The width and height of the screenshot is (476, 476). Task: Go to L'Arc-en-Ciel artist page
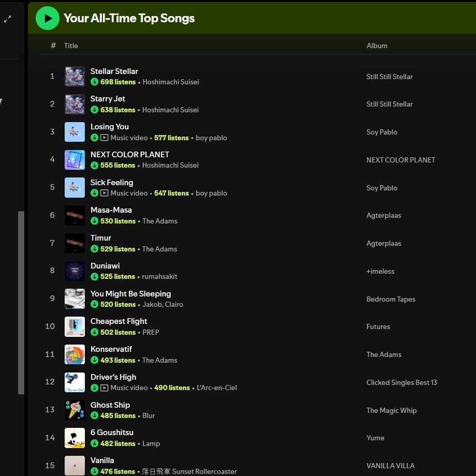217,388
